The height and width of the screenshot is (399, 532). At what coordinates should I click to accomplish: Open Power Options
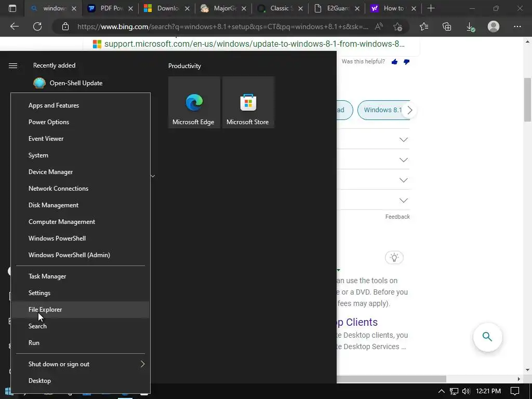(81, 122)
